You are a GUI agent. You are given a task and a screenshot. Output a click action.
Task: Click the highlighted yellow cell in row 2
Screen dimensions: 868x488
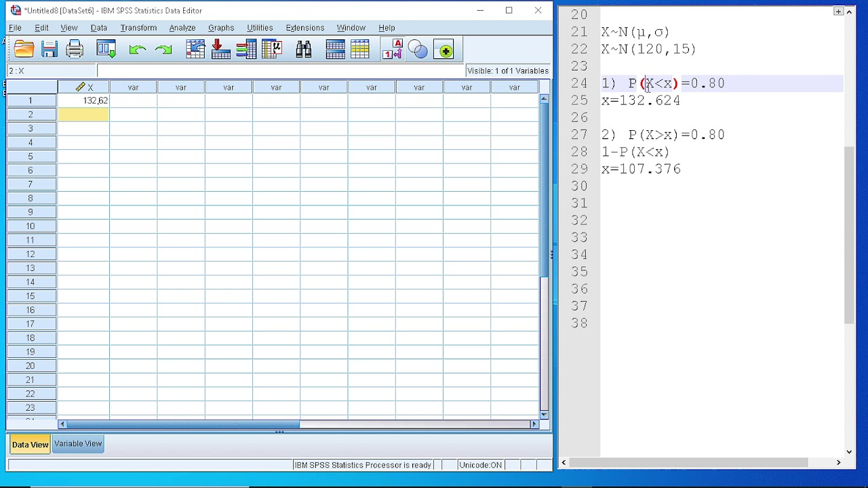tap(83, 115)
